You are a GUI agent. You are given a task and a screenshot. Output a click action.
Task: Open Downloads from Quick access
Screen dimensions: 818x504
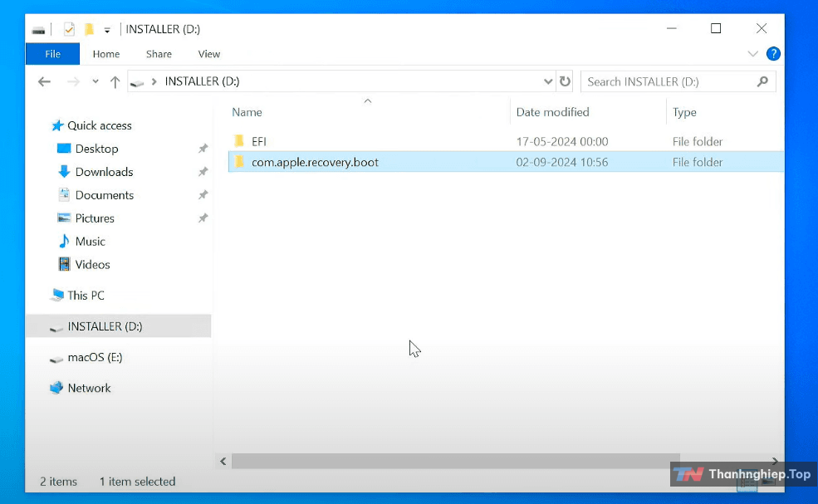[x=104, y=172]
